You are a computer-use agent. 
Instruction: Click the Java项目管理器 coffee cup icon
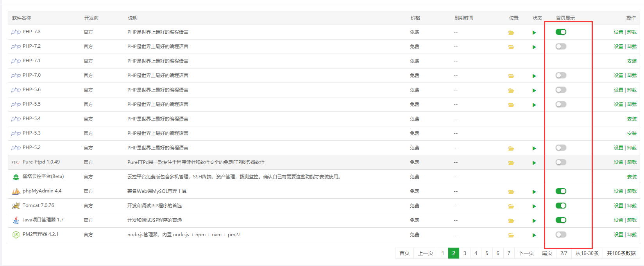click(16, 220)
